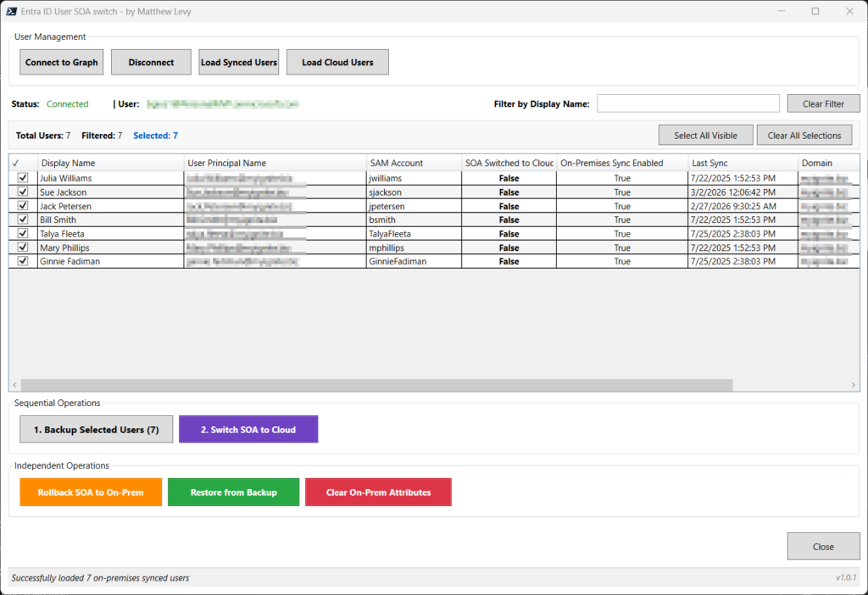Viewport: 868px width, 595px height.
Task: Load Synced Users from directory
Action: [238, 62]
